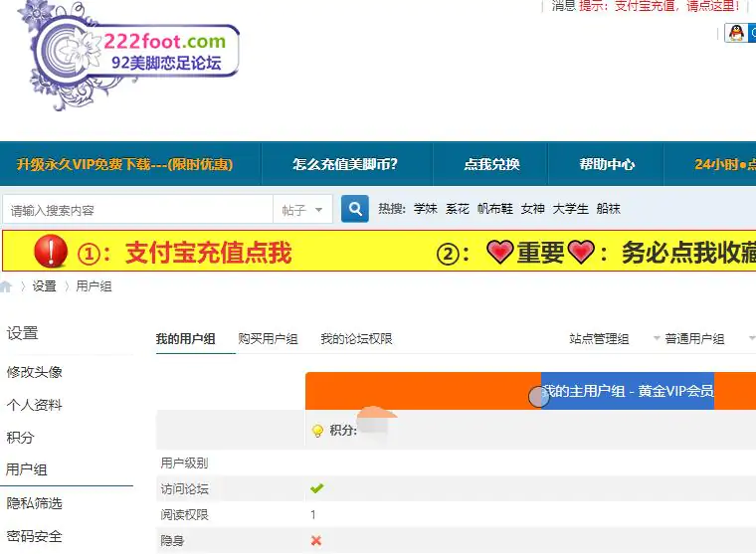Expand the 普通用户组 dropdown
Image resolution: width=756 pixels, height=554 pixels.
(752, 338)
